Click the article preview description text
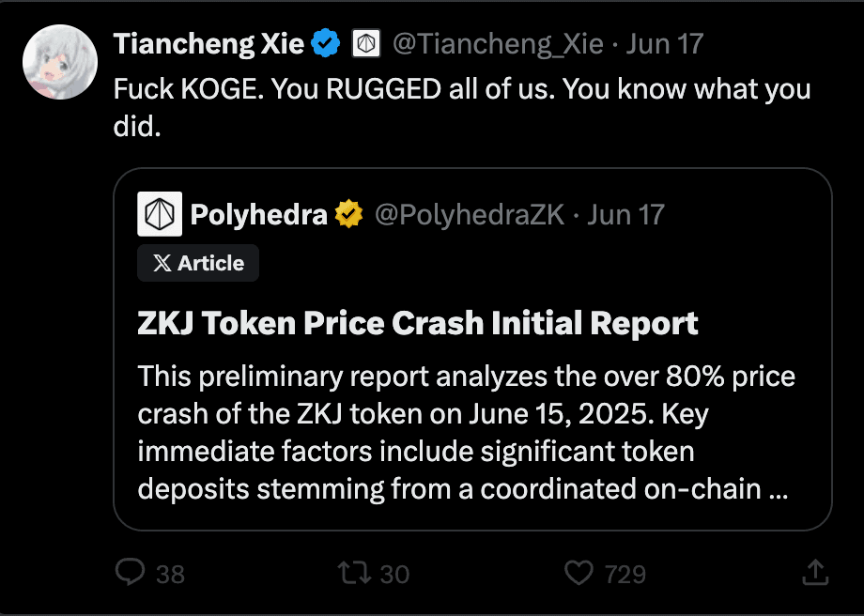This screenshot has height=616, width=864. tap(467, 433)
